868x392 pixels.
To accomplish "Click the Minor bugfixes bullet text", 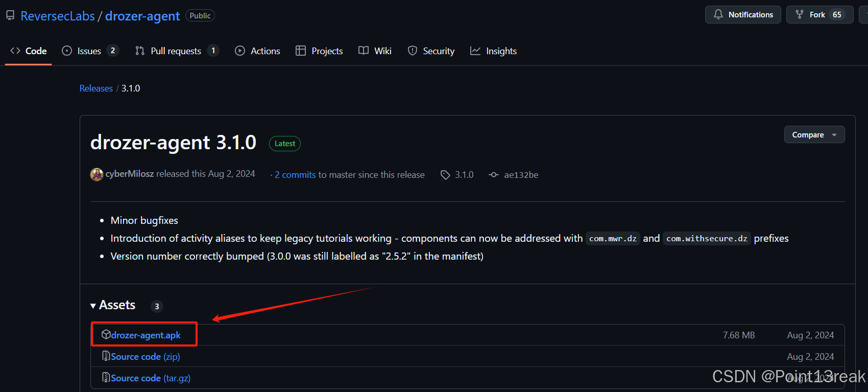I will tap(144, 220).
